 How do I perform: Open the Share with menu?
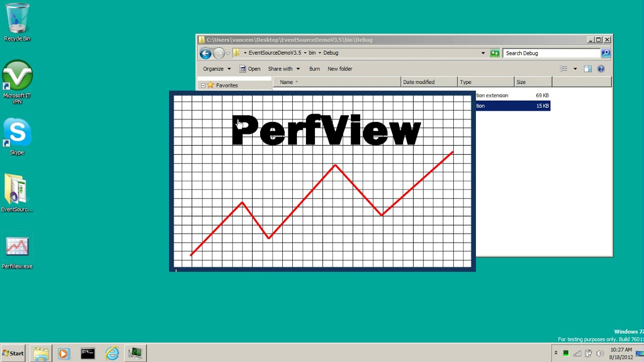click(284, 69)
